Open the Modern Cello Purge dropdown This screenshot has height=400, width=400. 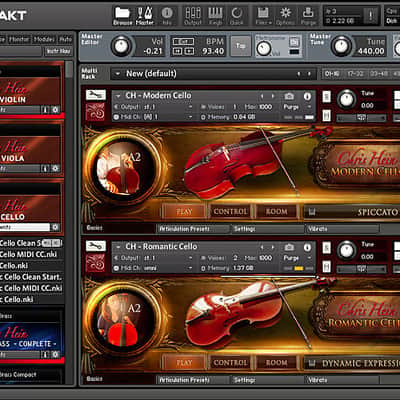(x=297, y=107)
